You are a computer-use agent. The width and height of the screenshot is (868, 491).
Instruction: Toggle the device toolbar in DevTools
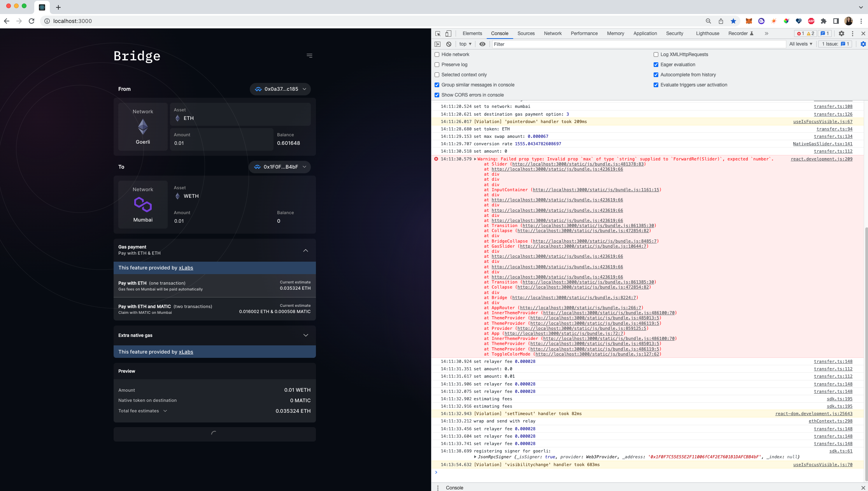448,33
